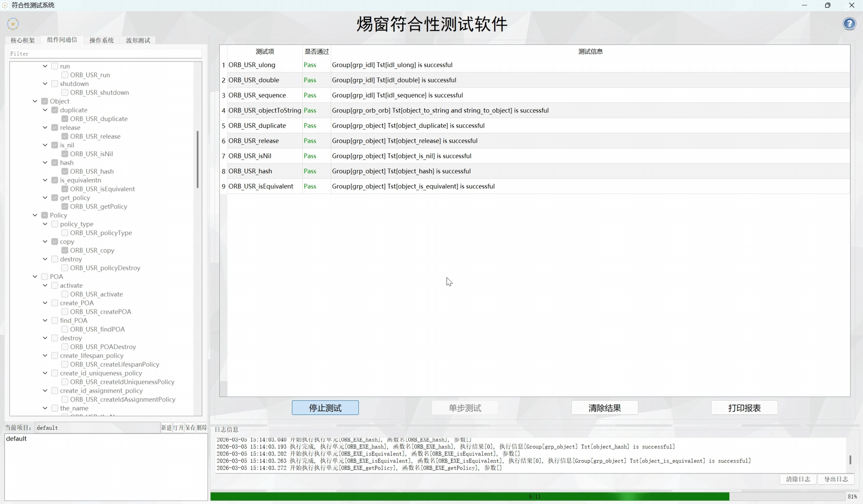Open the 波形测试 tab
The width and height of the screenshot is (863, 504).
138,40
